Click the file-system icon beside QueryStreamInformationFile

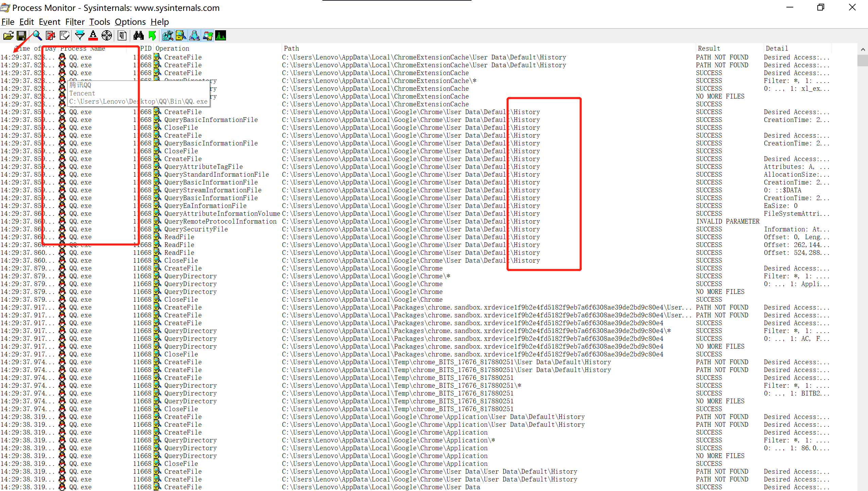pos(157,190)
